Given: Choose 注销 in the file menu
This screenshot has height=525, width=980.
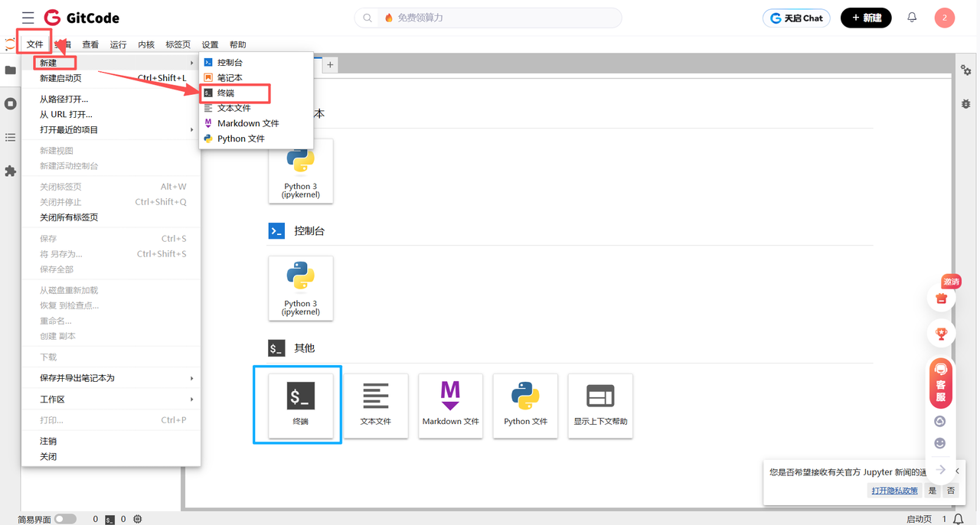Looking at the screenshot, I should pyautogui.click(x=111, y=441).
